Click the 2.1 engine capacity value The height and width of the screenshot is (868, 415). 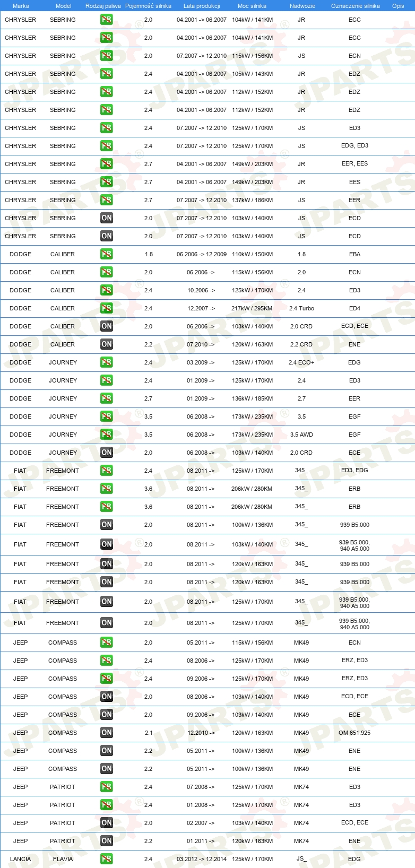(149, 733)
